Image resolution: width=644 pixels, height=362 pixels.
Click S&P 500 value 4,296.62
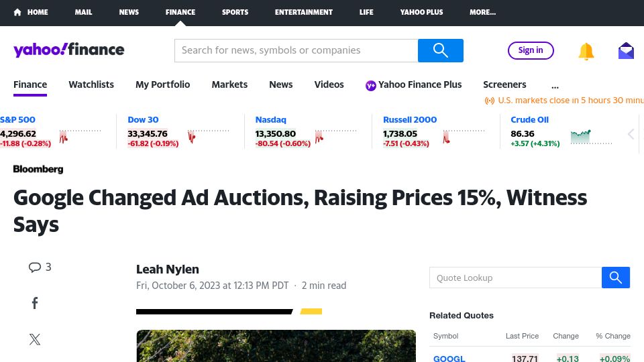pos(18,134)
